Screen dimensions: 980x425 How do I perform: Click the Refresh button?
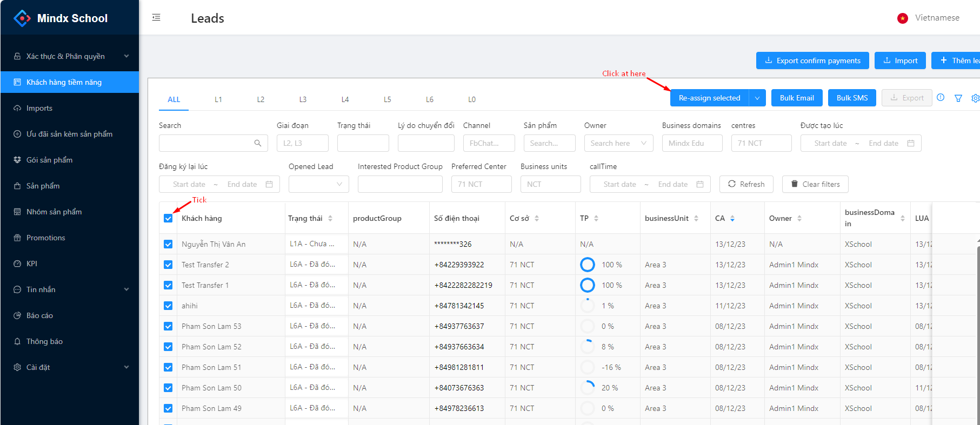point(746,184)
